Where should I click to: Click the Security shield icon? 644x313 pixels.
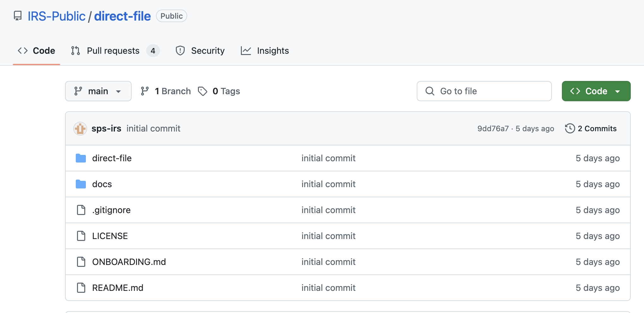180,51
